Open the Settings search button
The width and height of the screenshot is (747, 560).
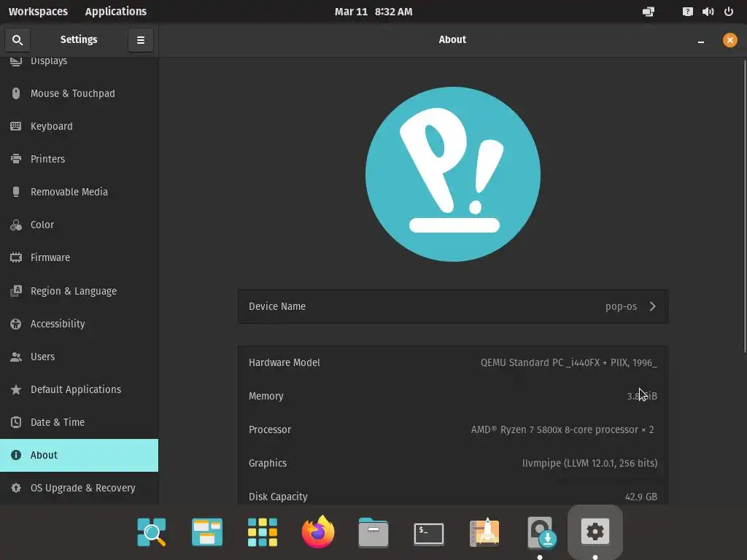point(18,40)
